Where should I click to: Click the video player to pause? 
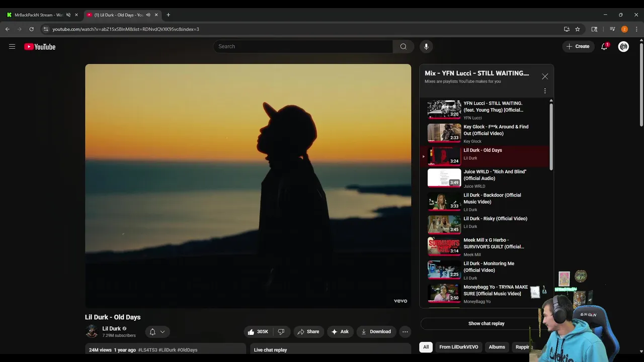tap(248, 186)
